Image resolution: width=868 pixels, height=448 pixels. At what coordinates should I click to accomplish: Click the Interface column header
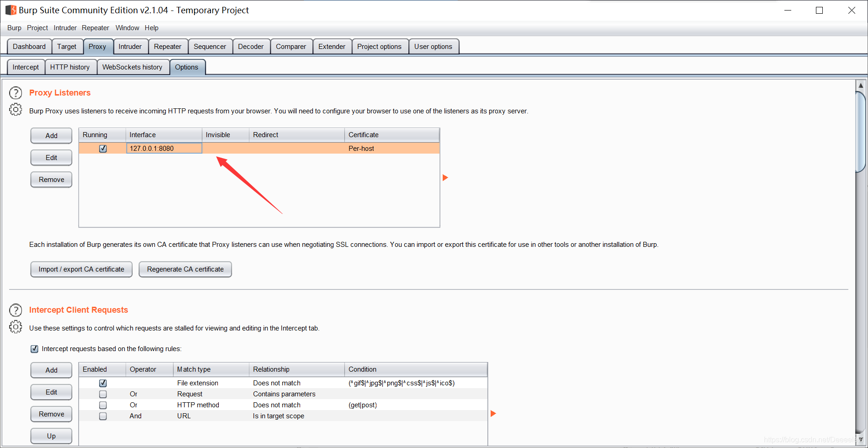(164, 135)
